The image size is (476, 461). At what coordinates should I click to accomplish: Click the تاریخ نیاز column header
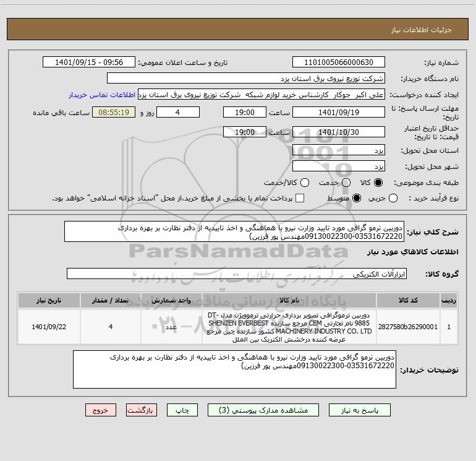49,300
